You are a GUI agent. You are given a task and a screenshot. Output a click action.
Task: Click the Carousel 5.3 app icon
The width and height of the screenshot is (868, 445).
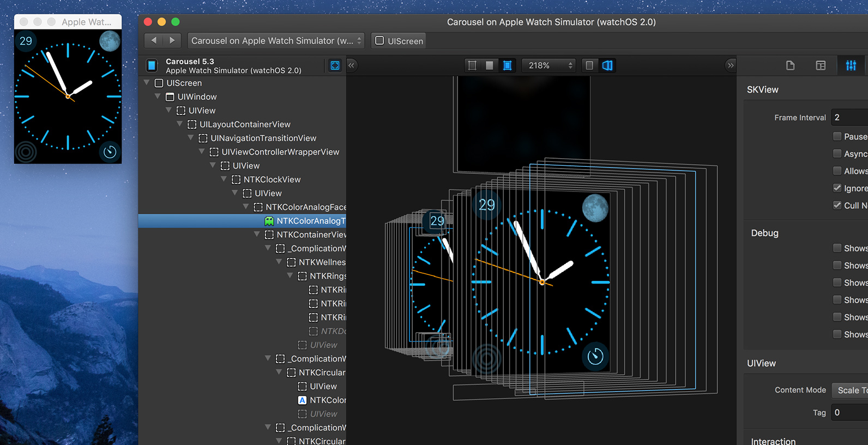click(x=152, y=65)
